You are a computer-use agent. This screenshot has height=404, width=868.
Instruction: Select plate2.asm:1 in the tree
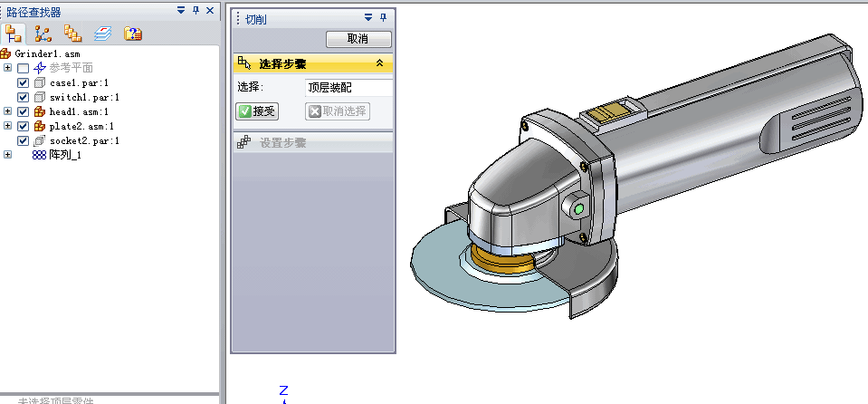[81, 126]
